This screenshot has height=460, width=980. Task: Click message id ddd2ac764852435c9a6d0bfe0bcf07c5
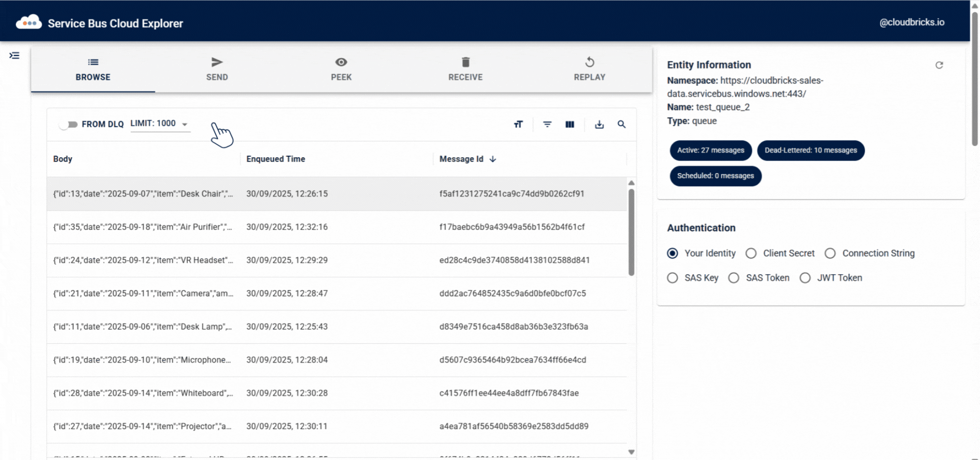[513, 294]
